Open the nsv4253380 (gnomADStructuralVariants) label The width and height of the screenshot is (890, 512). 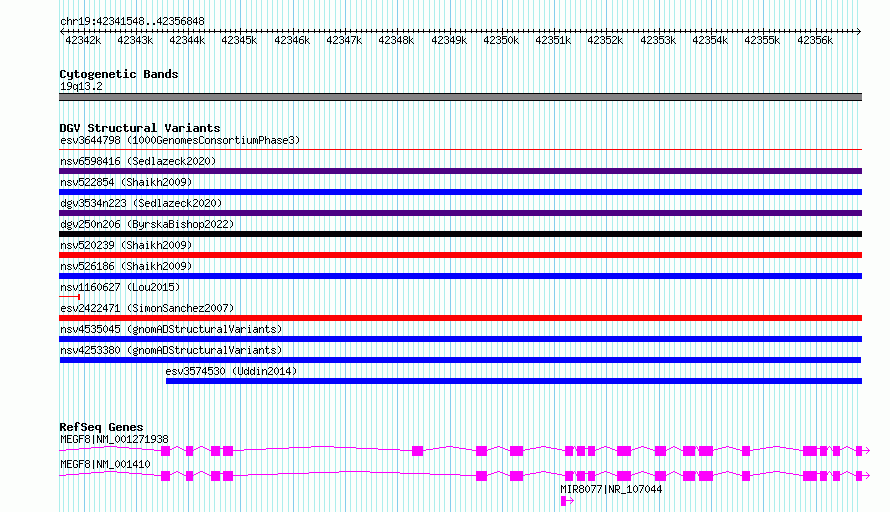[171, 350]
